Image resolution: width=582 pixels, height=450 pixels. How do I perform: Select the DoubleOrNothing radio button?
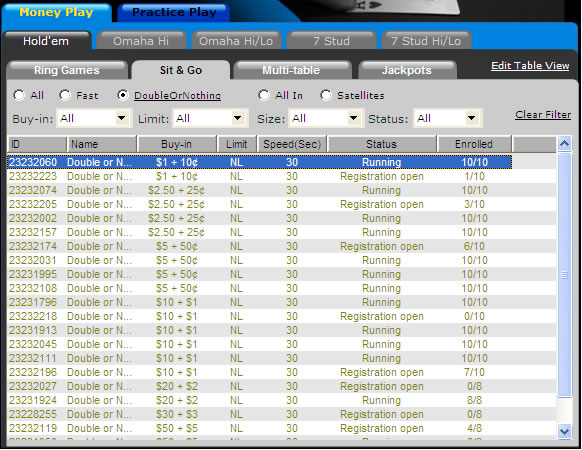tap(123, 95)
